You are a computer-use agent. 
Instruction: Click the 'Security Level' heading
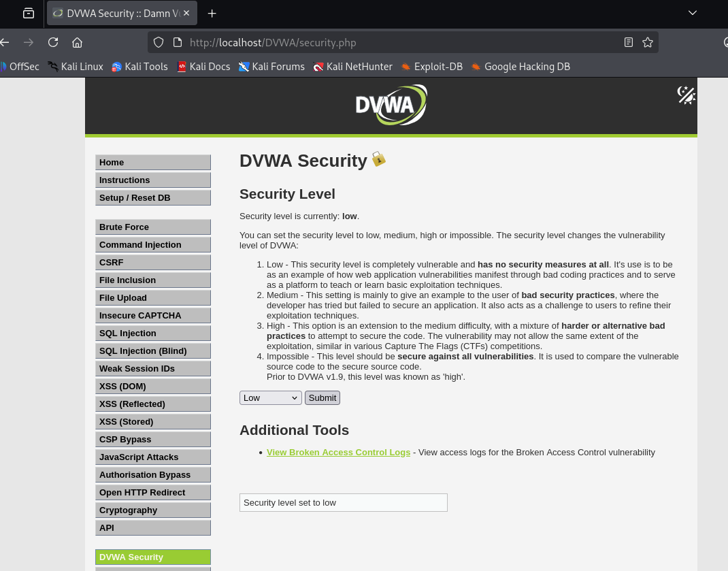point(287,194)
